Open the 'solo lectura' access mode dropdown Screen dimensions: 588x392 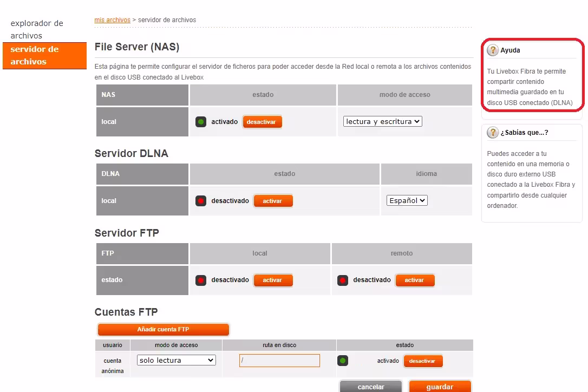[177, 360]
